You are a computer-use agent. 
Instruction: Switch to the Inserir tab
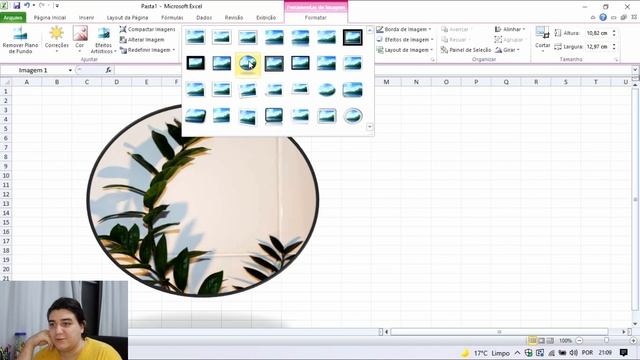coord(86,18)
